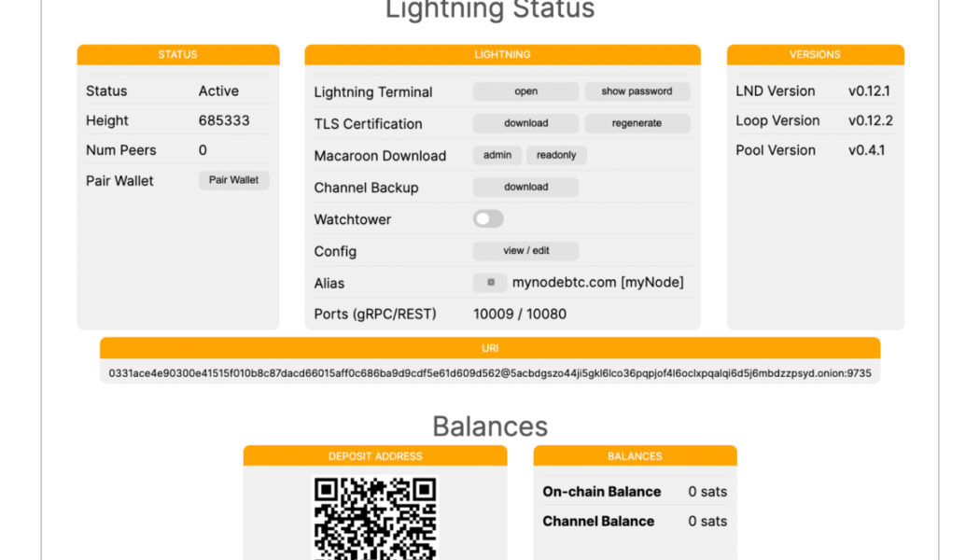Download the readonly Macaroon
This screenshot has width=980, height=560.
556,155
